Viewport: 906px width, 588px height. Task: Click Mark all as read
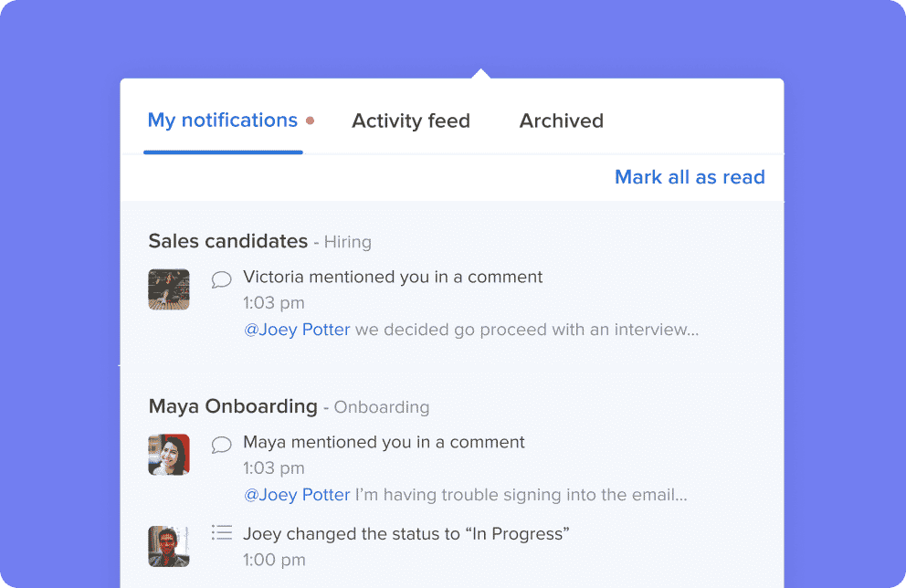(x=690, y=177)
